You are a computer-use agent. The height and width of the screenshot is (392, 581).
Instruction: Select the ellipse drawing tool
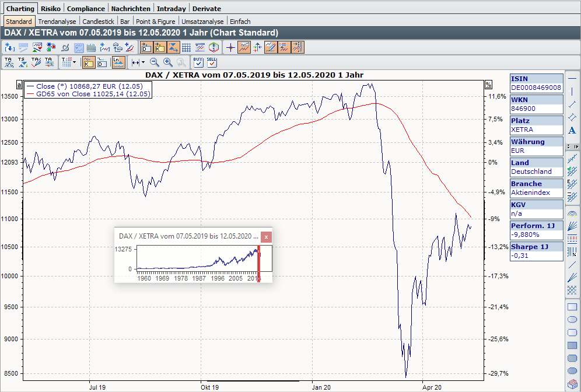click(572, 320)
